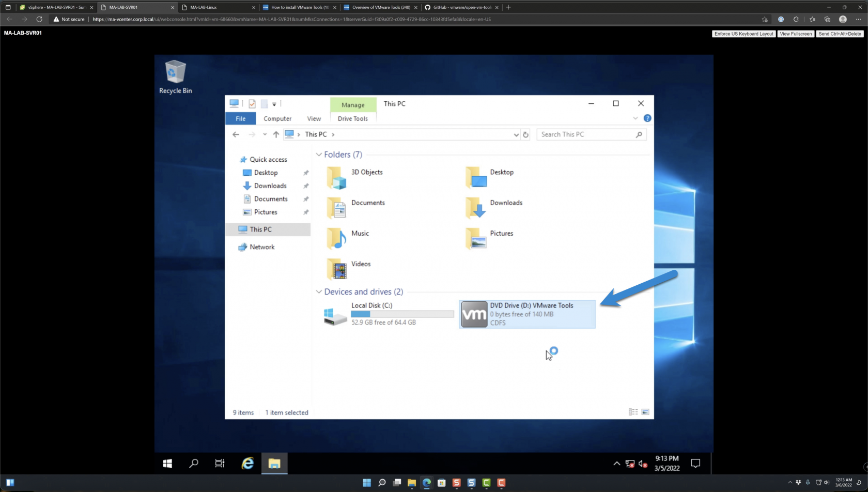The width and height of the screenshot is (868, 492).
Task: Launch Internet Explorer from VM taskbar
Action: pos(247,464)
